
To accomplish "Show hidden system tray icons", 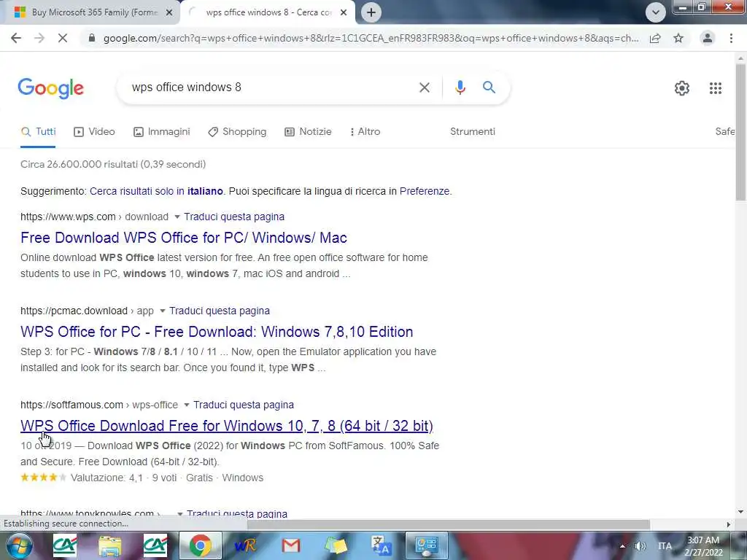I will point(622,546).
